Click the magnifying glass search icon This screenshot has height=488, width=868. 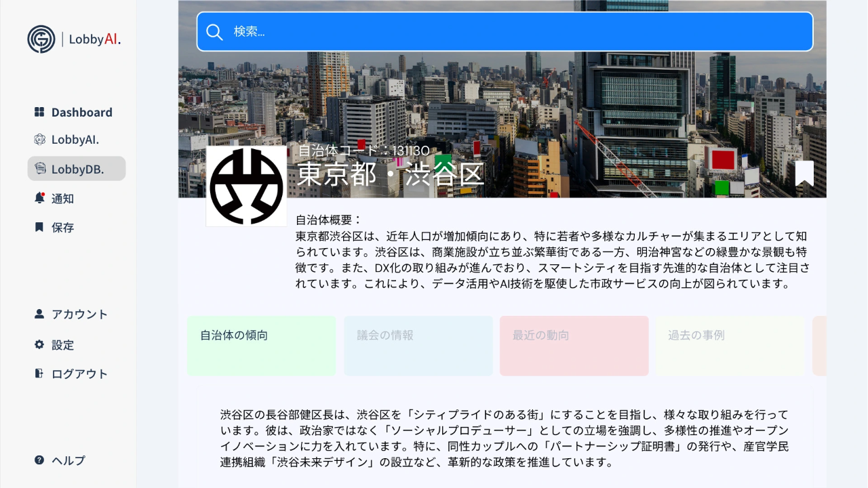[214, 32]
